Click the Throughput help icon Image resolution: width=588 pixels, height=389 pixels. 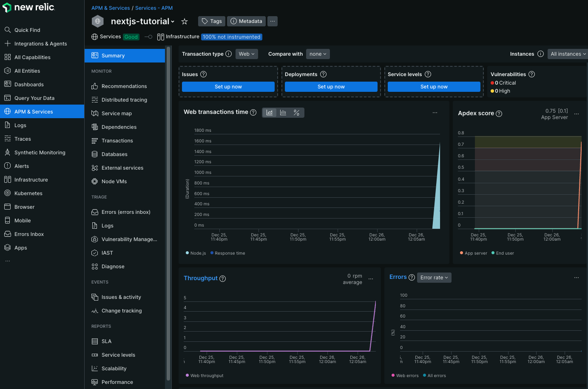(x=223, y=278)
